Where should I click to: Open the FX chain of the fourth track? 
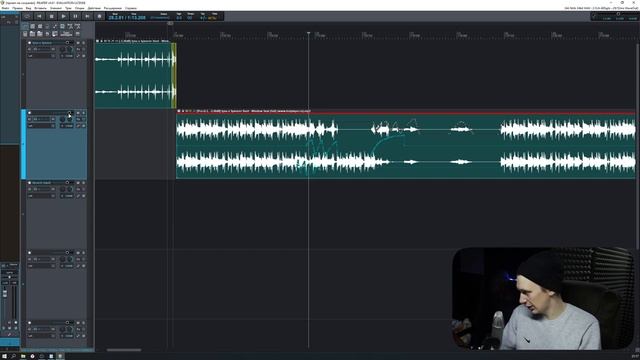(78, 259)
